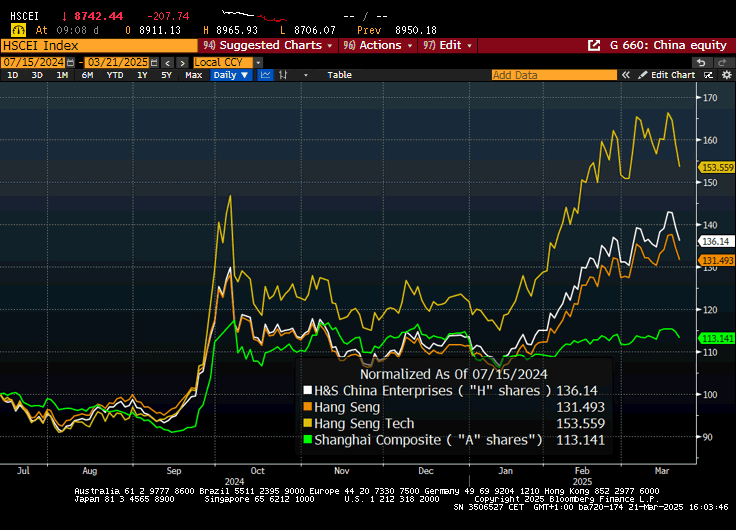
Task: Open the Daily periodicity dropdown
Action: click(231, 75)
